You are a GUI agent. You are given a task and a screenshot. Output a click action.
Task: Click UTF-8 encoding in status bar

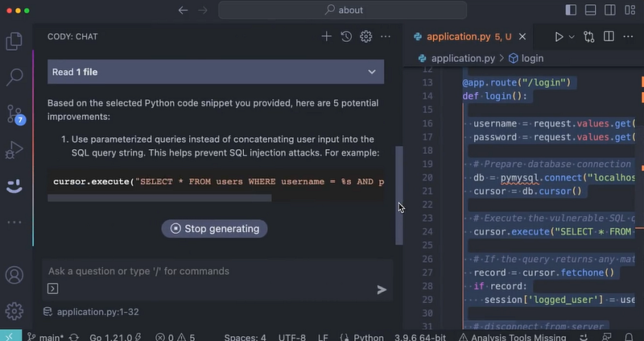click(291, 337)
